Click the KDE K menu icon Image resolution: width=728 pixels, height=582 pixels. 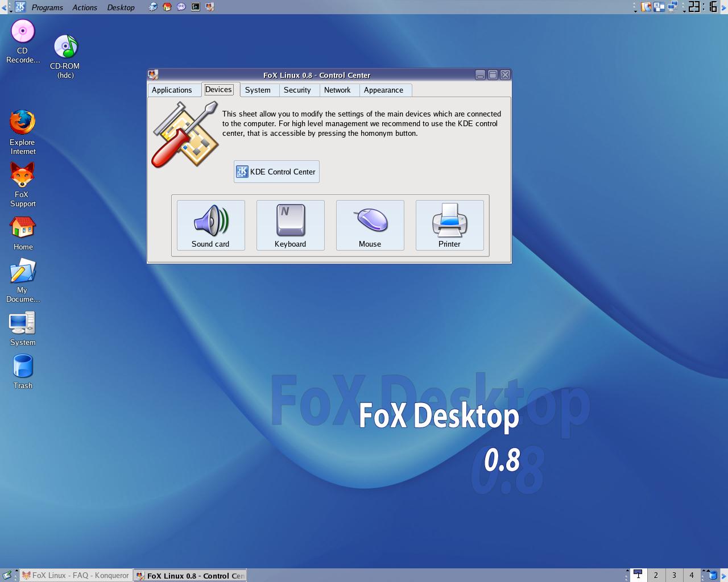click(x=20, y=7)
